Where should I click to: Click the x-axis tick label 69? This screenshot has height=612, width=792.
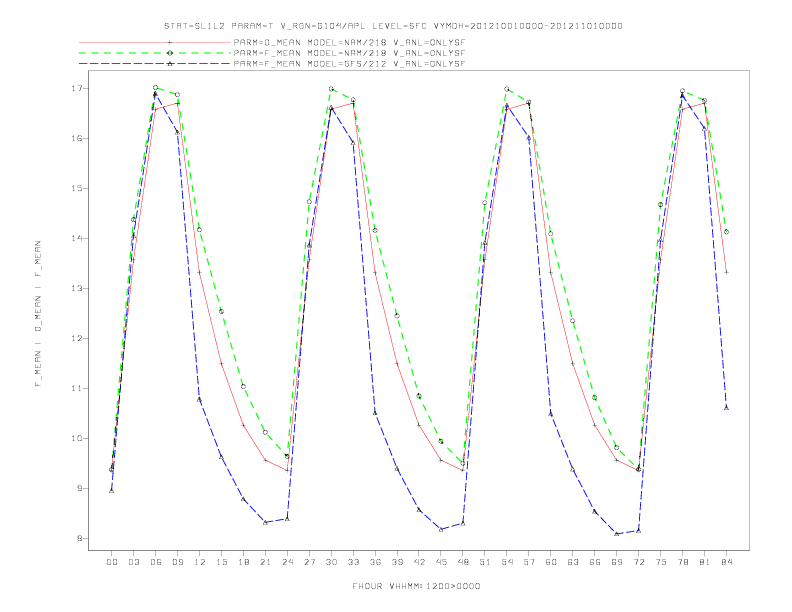[617, 562]
